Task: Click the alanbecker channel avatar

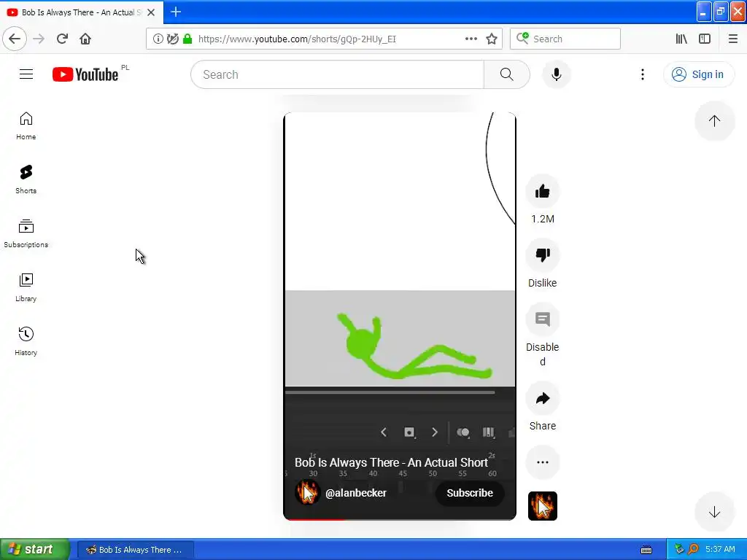Action: point(307,492)
